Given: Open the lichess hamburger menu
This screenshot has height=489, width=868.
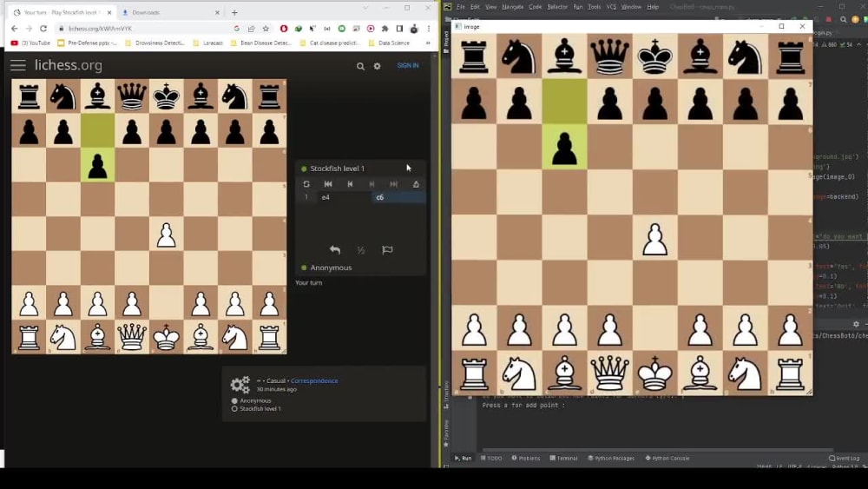Looking at the screenshot, I should click(17, 65).
